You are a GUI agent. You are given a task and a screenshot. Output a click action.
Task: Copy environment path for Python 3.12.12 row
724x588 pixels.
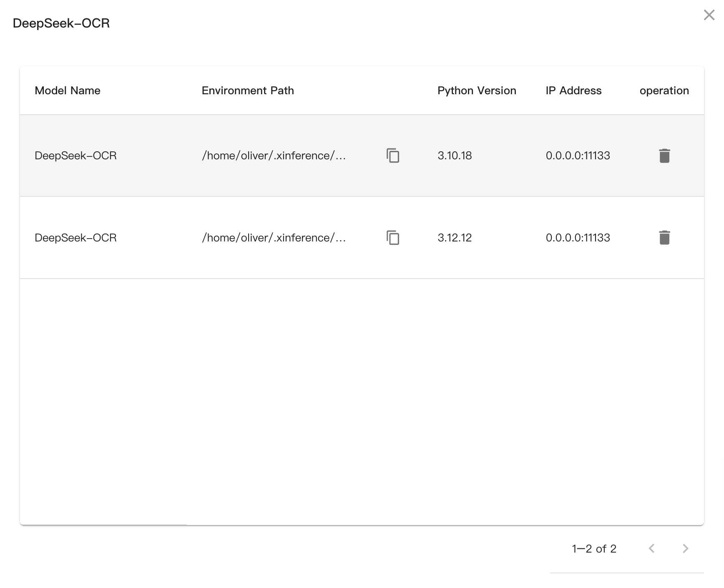pyautogui.click(x=393, y=238)
